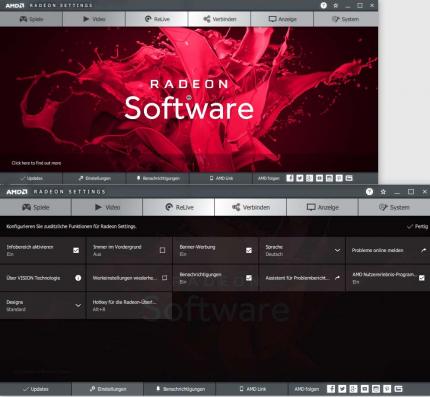The height and width of the screenshot is (397, 430).
Task: Click share icon on lower window Verbinden tab
Action: 236,207
